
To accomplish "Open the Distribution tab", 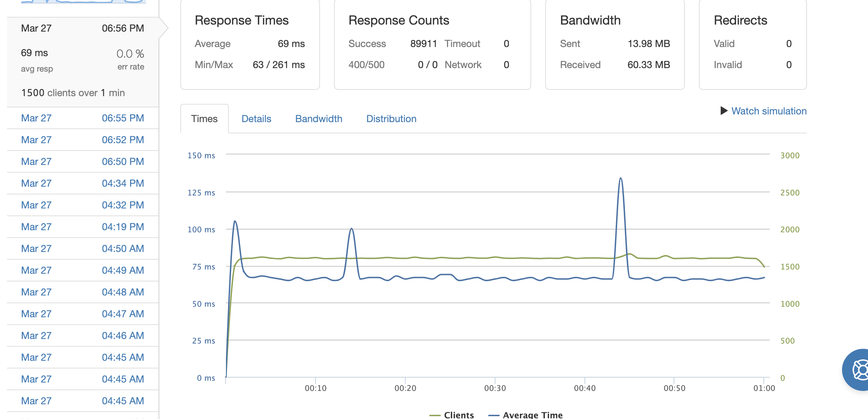I will 391,119.
